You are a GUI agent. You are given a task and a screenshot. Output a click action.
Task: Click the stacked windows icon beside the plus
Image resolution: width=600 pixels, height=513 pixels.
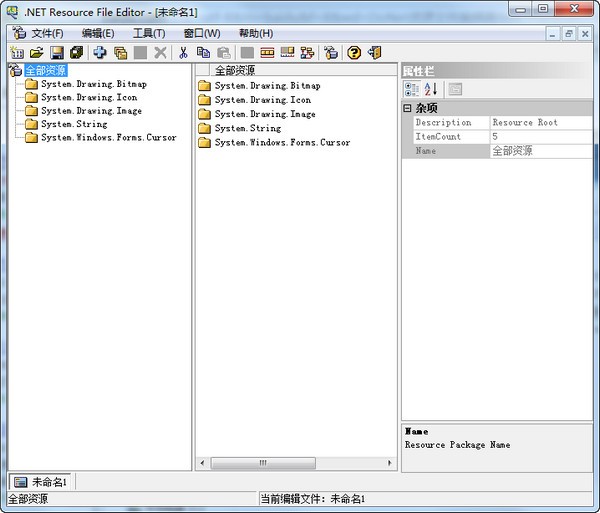[121, 53]
